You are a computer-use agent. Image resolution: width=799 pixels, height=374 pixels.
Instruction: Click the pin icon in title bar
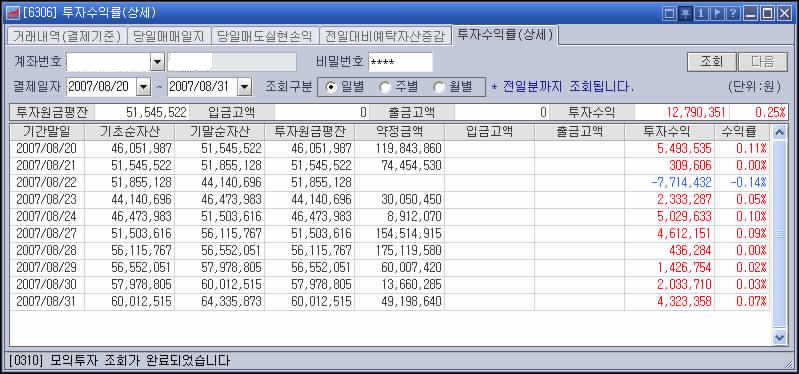pos(685,13)
